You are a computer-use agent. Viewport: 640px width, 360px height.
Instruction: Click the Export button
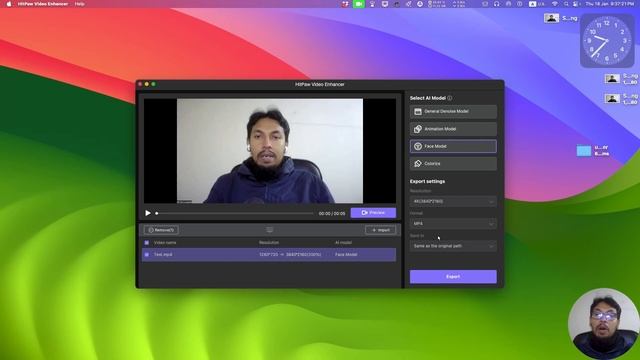point(453,277)
